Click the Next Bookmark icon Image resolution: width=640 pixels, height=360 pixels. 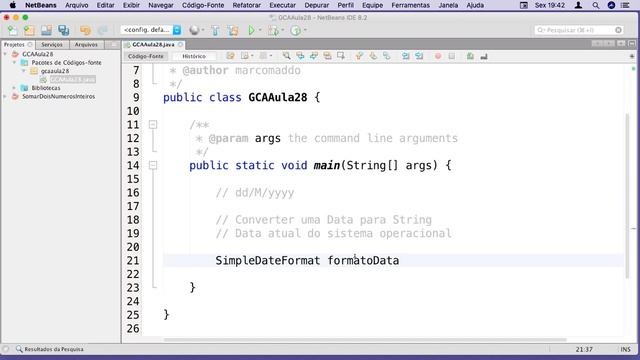pos(373,56)
